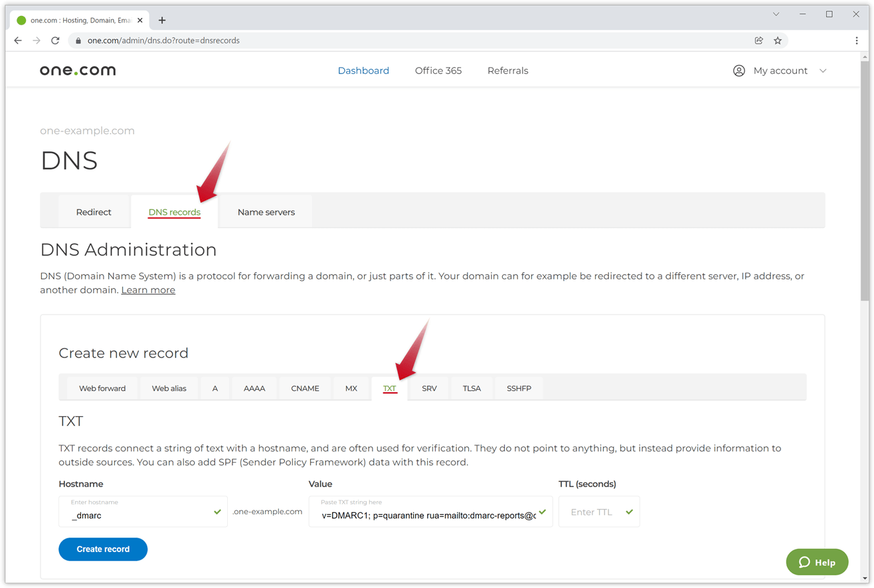Click the one.com logo
The height and width of the screenshot is (588, 874).
tap(77, 70)
